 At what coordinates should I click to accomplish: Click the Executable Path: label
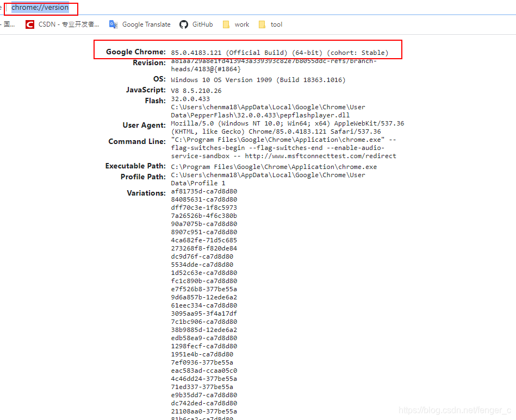click(135, 166)
